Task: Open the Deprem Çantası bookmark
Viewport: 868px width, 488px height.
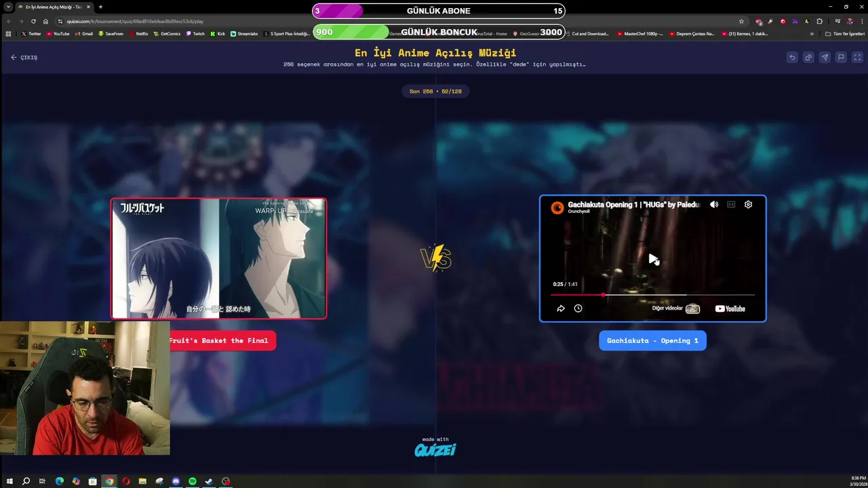Action: (x=692, y=33)
